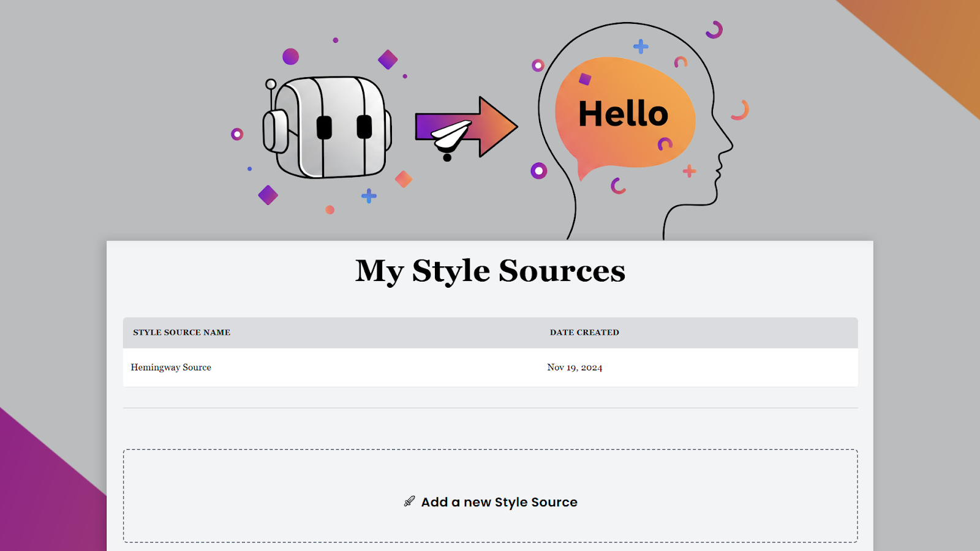This screenshot has height=551, width=980.
Task: Click Add a new Style Source
Action: [x=499, y=501]
